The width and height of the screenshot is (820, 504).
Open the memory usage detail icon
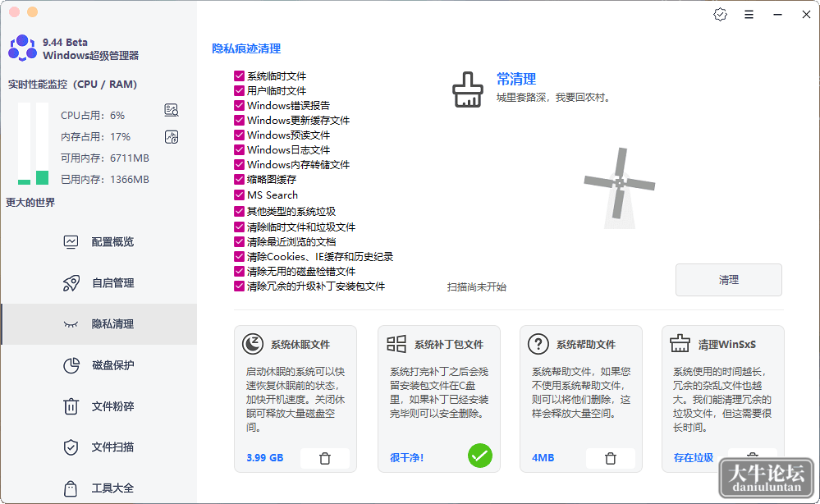tap(172, 137)
